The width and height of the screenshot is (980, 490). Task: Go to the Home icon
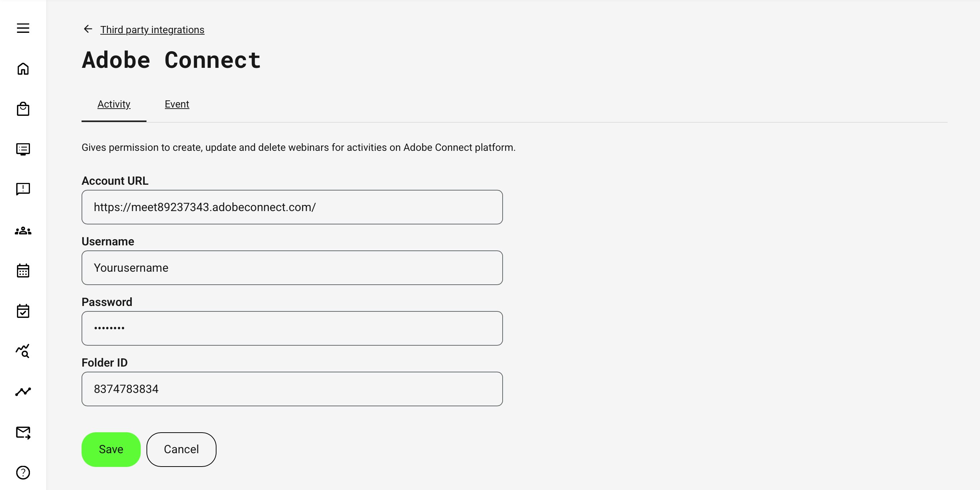coord(23,69)
